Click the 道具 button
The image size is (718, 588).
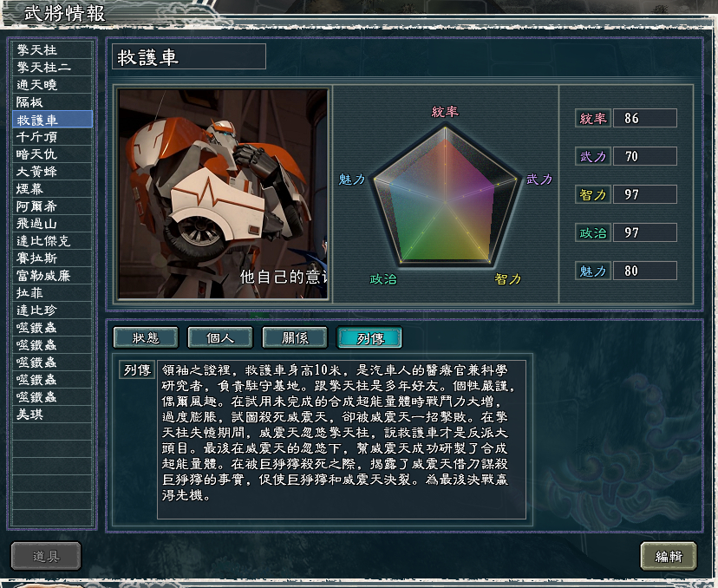pos(46,556)
